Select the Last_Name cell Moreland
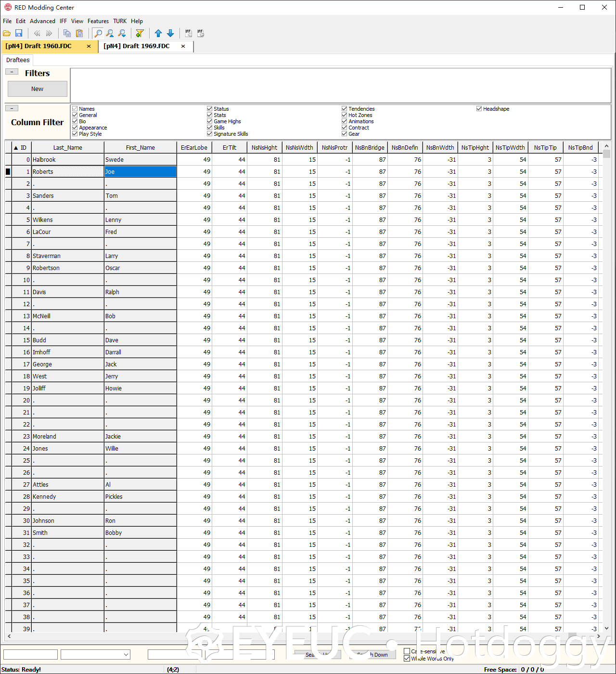 (68, 437)
